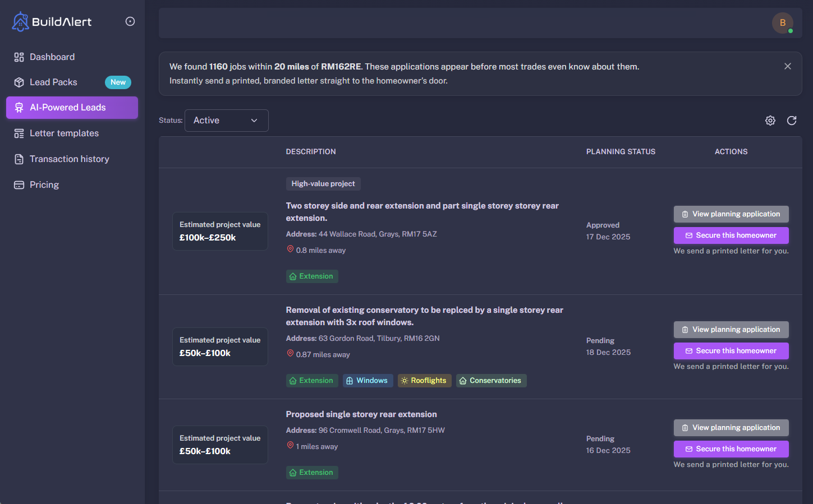Viewport: 813px width, 504px height.
Task: Open user avatar profile menu
Action: coord(782,23)
